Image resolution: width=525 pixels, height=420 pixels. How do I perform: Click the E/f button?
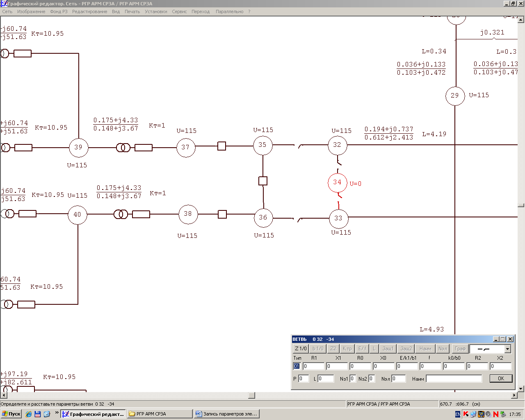click(362, 349)
